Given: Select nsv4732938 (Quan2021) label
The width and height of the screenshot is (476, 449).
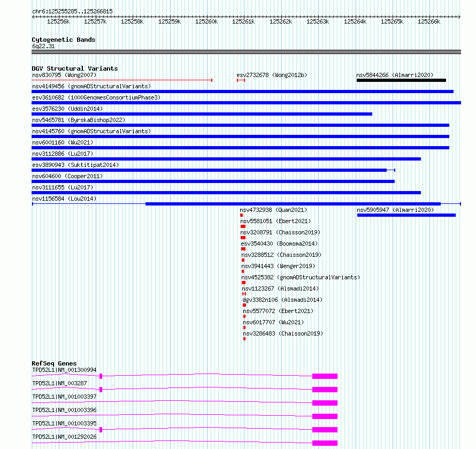Looking at the screenshot, I should [x=273, y=210].
